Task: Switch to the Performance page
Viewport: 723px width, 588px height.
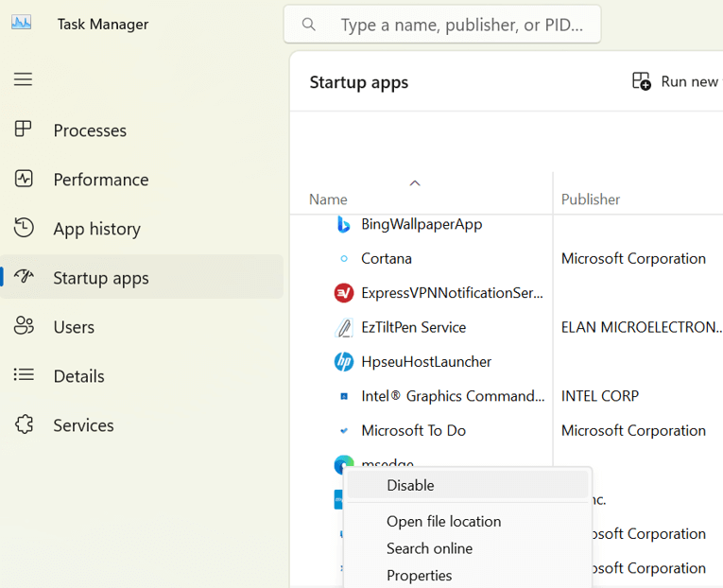Action: [100, 180]
